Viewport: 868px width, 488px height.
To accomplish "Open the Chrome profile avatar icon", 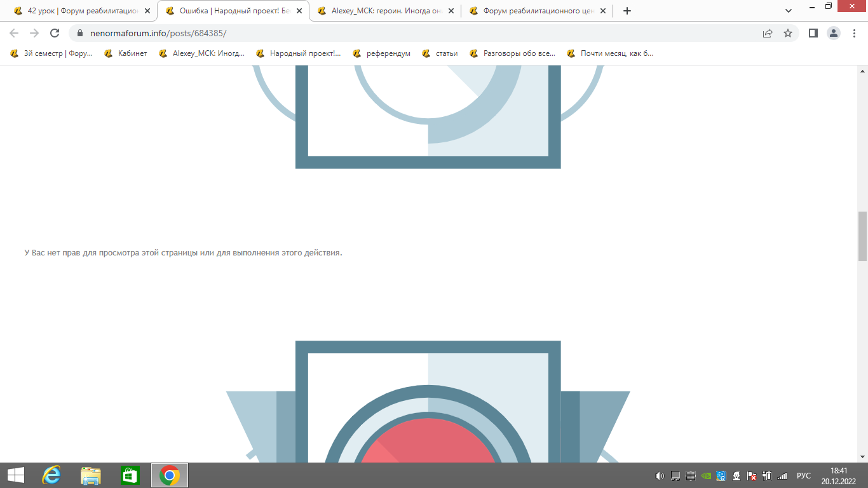I will tap(834, 33).
